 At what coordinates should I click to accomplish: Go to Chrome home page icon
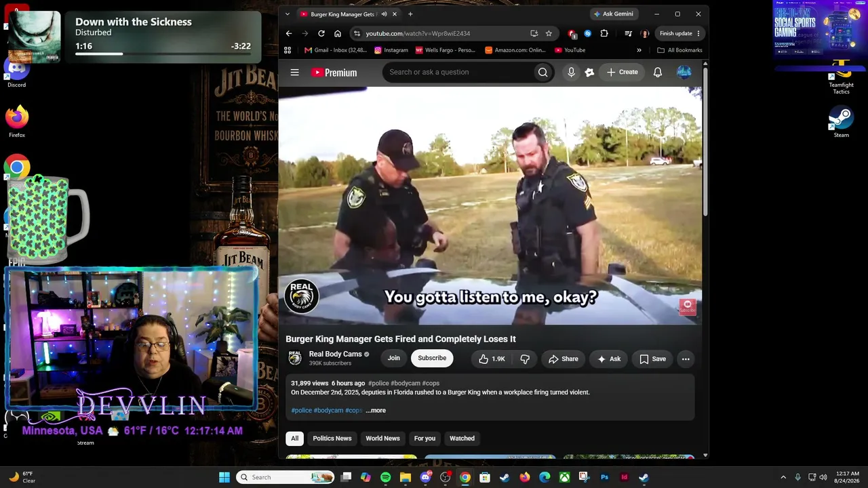[338, 33]
